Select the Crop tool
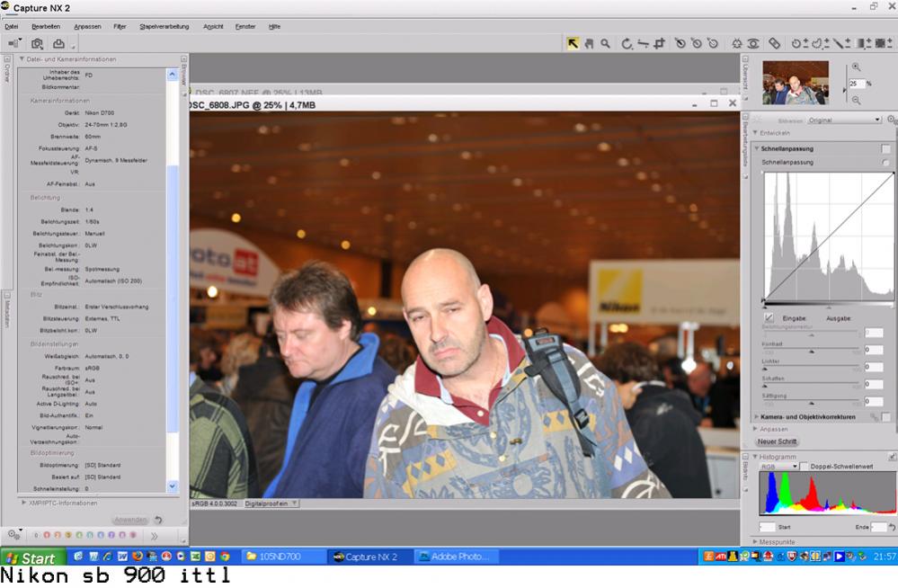 pyautogui.click(x=660, y=43)
